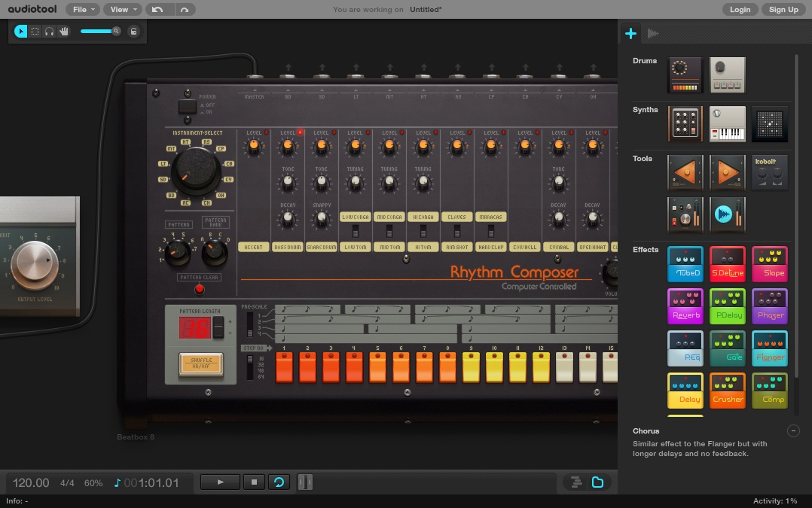Add the blue audio track tool
Image resolution: width=812 pixels, height=508 pixels.
click(x=727, y=214)
